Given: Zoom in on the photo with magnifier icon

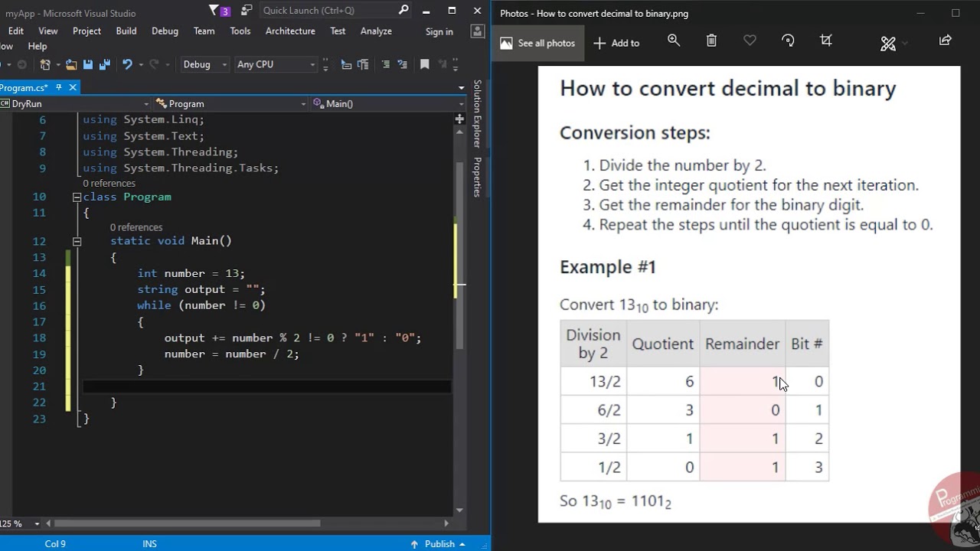Looking at the screenshot, I should 674,41.
